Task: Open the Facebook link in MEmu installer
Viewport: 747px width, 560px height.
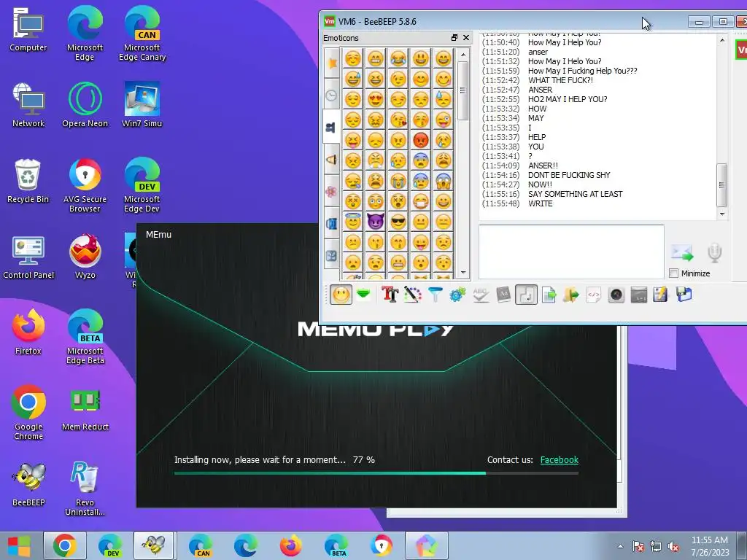Action: (559, 460)
